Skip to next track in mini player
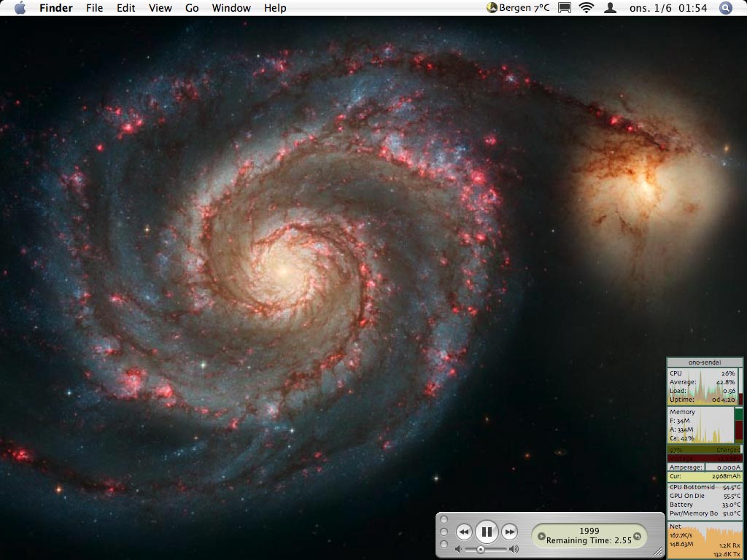Screen dimensions: 747x560 coord(509,532)
